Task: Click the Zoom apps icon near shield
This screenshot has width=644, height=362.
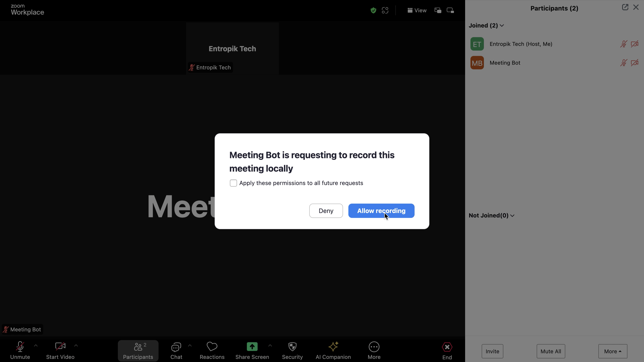Action: 385,11
